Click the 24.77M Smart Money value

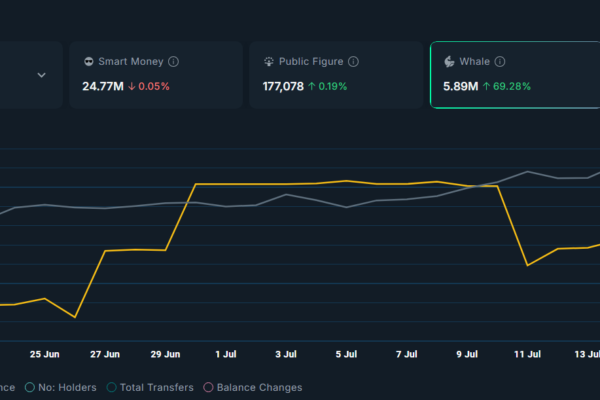pyautogui.click(x=104, y=86)
